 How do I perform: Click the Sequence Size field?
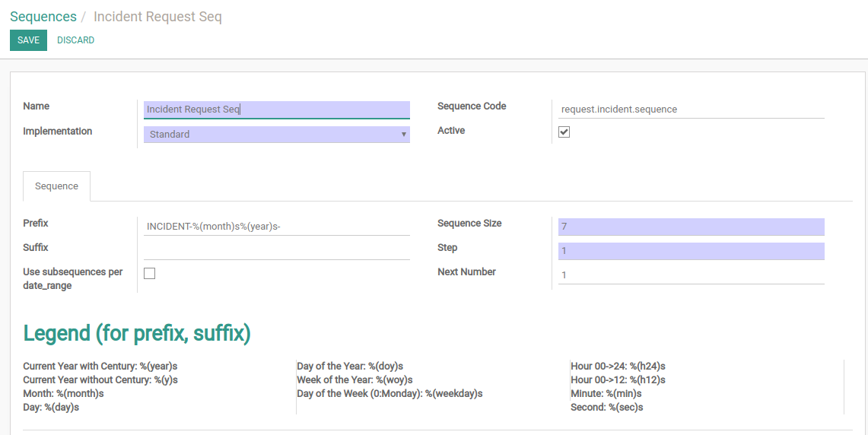[691, 227]
